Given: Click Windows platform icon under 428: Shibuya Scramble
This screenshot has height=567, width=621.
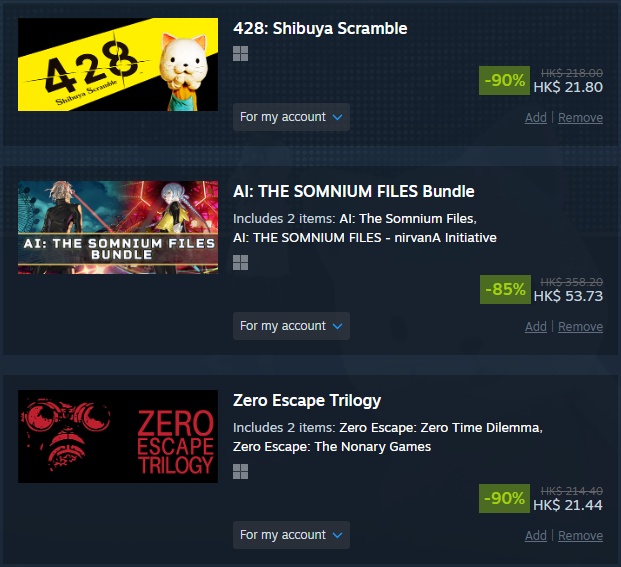Looking at the screenshot, I should click(x=240, y=53).
